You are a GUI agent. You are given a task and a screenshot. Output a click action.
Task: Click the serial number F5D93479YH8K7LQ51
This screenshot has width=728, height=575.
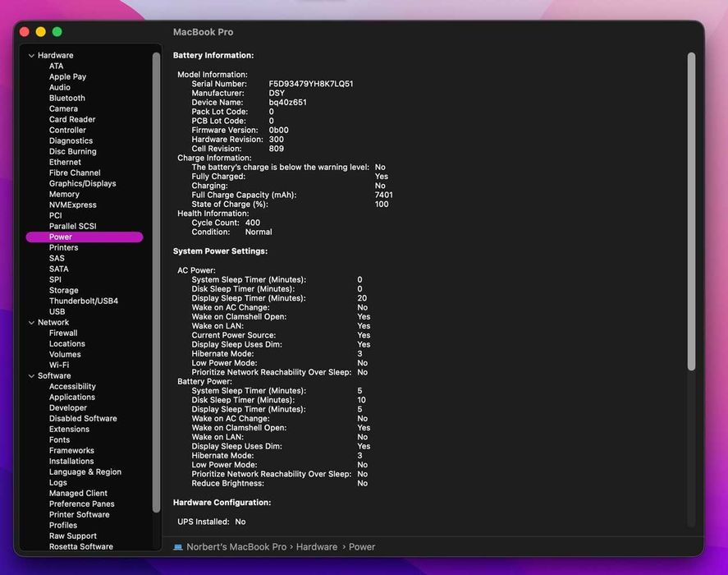tap(311, 84)
